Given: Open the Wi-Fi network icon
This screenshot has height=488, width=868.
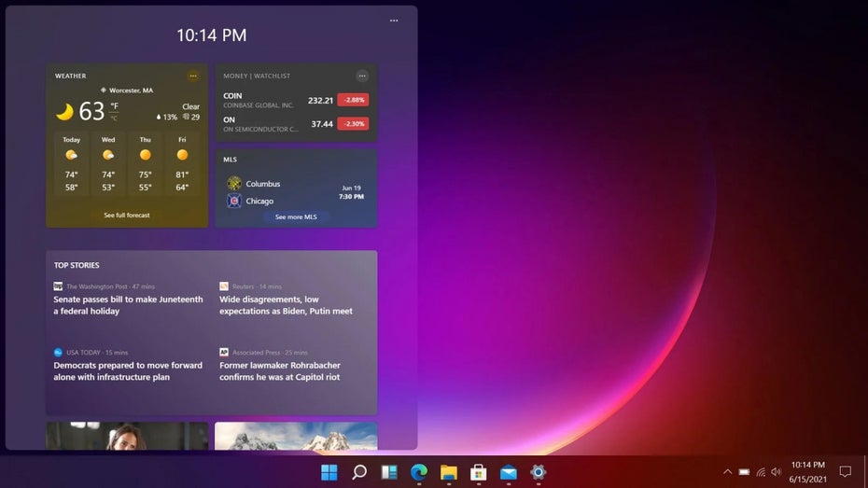Looking at the screenshot, I should pos(762,472).
